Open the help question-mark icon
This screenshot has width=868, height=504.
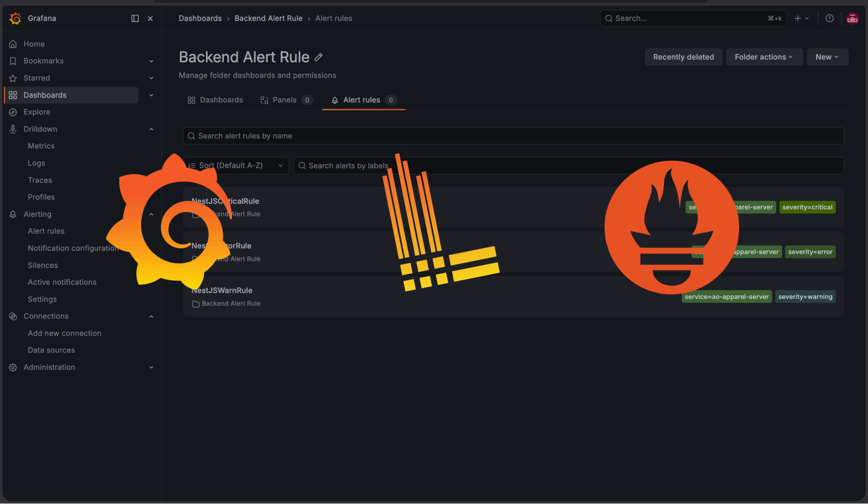click(829, 19)
